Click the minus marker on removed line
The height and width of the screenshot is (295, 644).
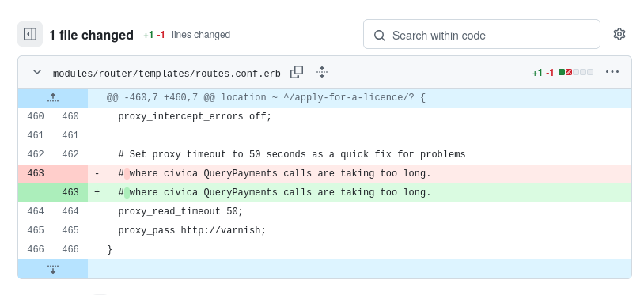coord(97,173)
